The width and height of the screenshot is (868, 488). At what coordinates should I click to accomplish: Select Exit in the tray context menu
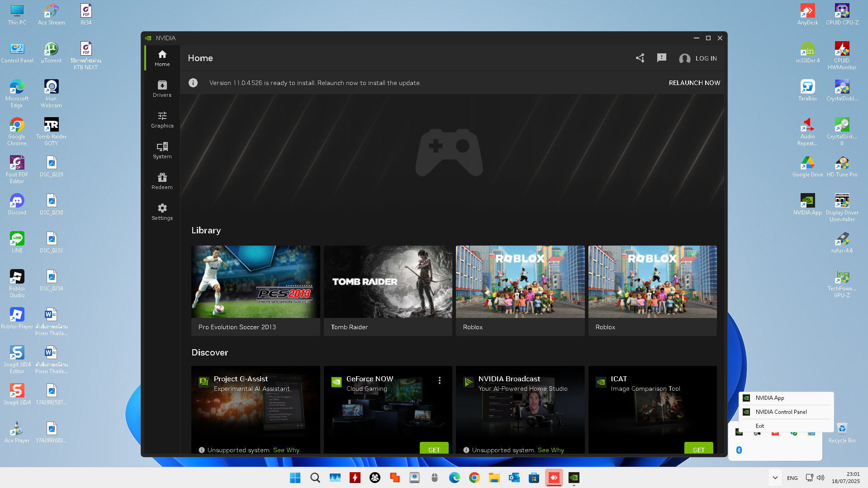point(759,426)
